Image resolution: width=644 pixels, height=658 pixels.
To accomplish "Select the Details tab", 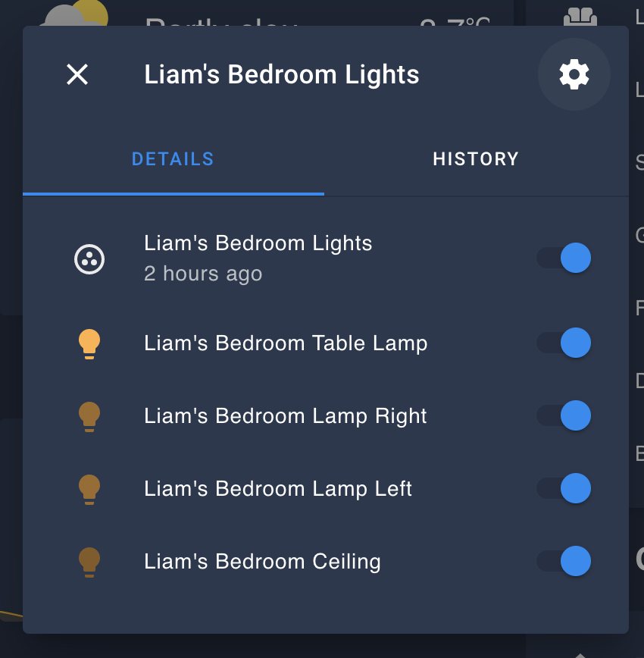I will pos(173,159).
